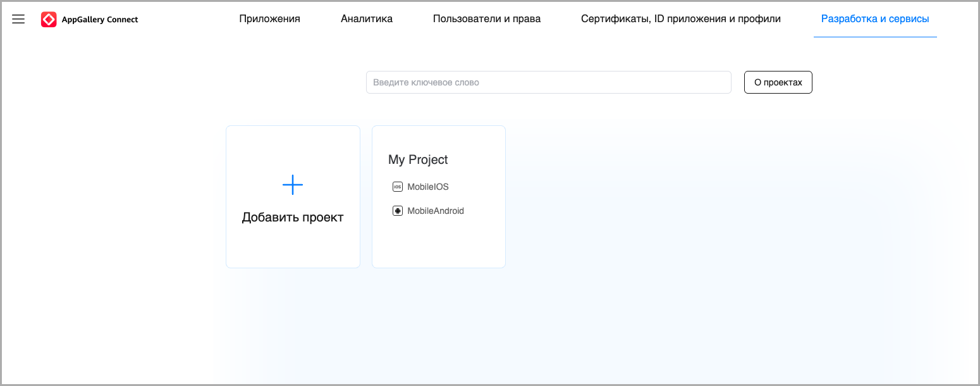The width and height of the screenshot is (980, 386).
Task: Click empty top area of the add project card
Action: (293, 146)
